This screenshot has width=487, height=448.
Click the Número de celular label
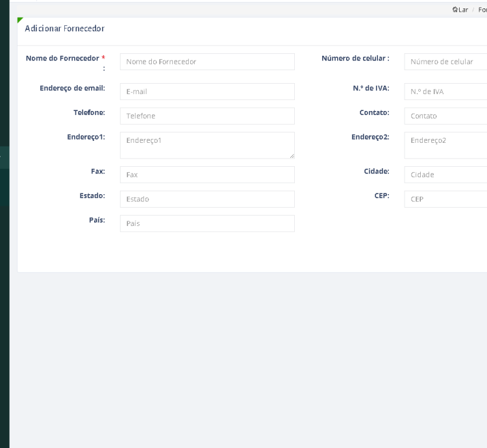[355, 58]
